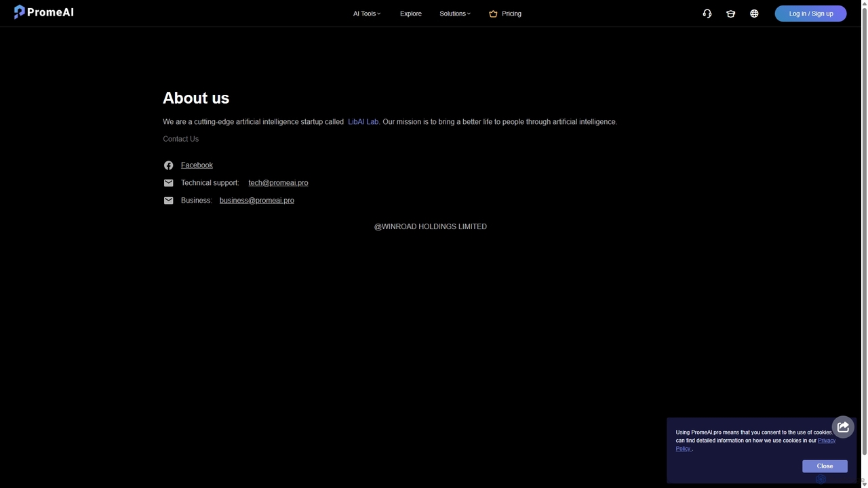Expand the AI Tools dropdown menu
This screenshot has width=868, height=488.
pos(367,14)
